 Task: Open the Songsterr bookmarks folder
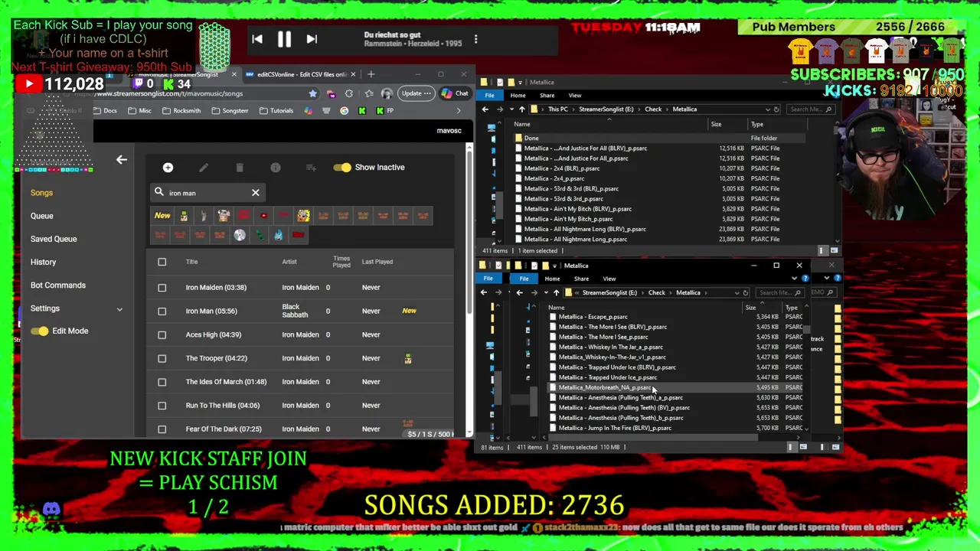(x=229, y=110)
